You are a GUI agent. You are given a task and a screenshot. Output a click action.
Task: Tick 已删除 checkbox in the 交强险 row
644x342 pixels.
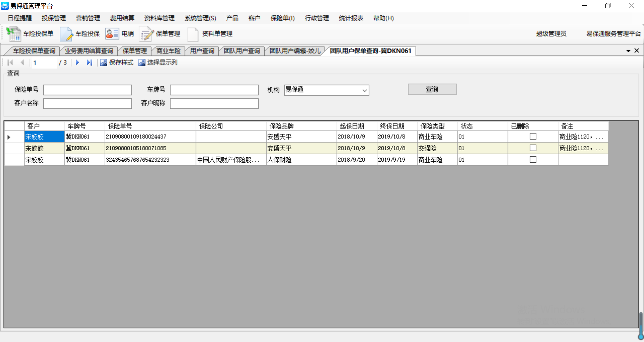point(533,148)
